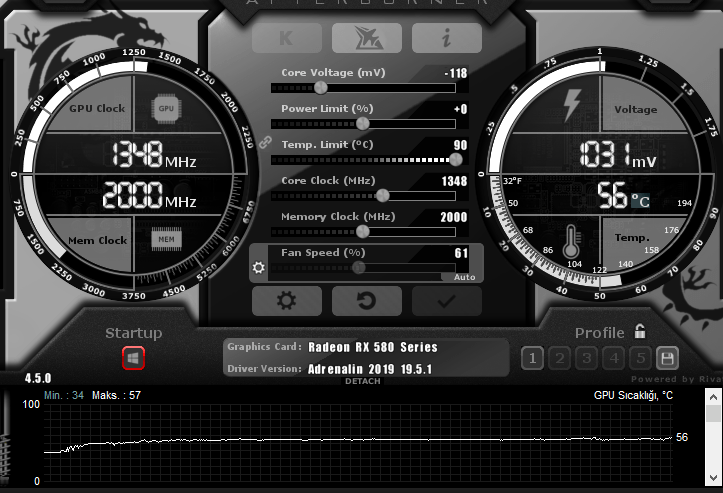Click the Temp. Limit value 90
Viewport: 723px width, 493px height.
point(460,145)
